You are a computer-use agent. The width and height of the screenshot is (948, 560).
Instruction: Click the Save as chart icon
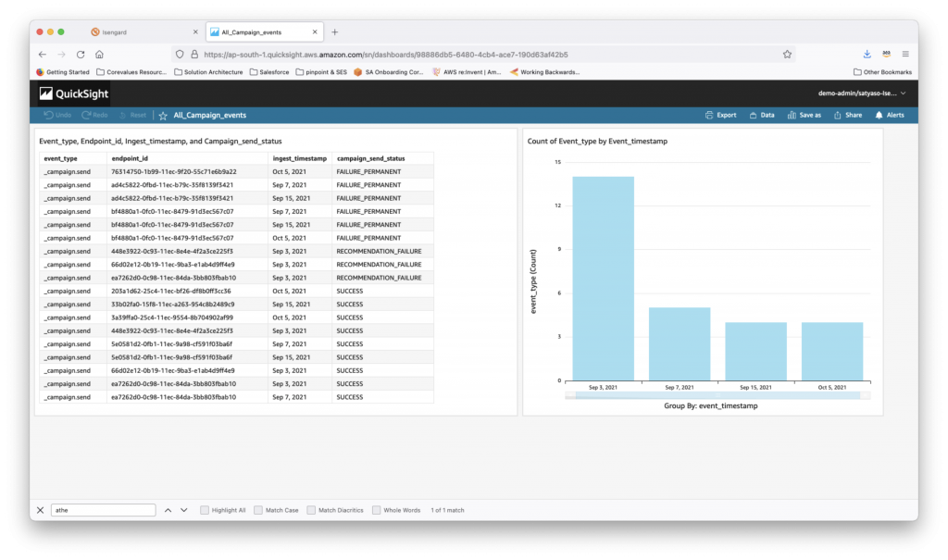pyautogui.click(x=792, y=115)
